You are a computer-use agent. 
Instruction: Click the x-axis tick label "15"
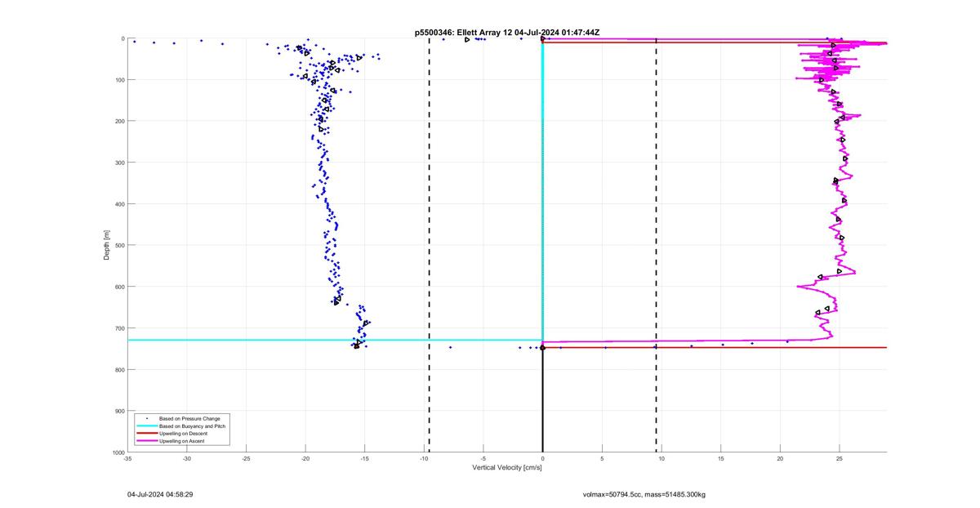tap(721, 459)
